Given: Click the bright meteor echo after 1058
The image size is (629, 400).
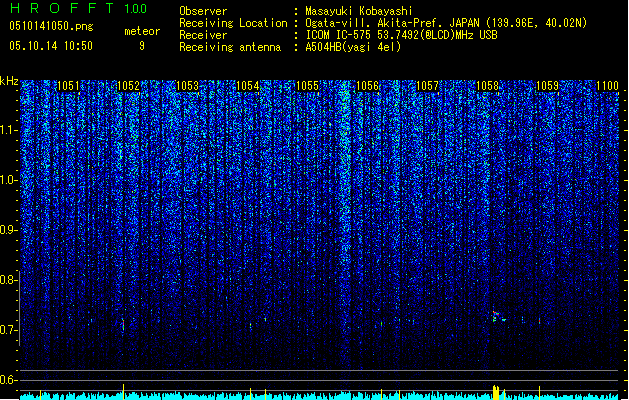Looking at the screenshot, I should tap(497, 317).
